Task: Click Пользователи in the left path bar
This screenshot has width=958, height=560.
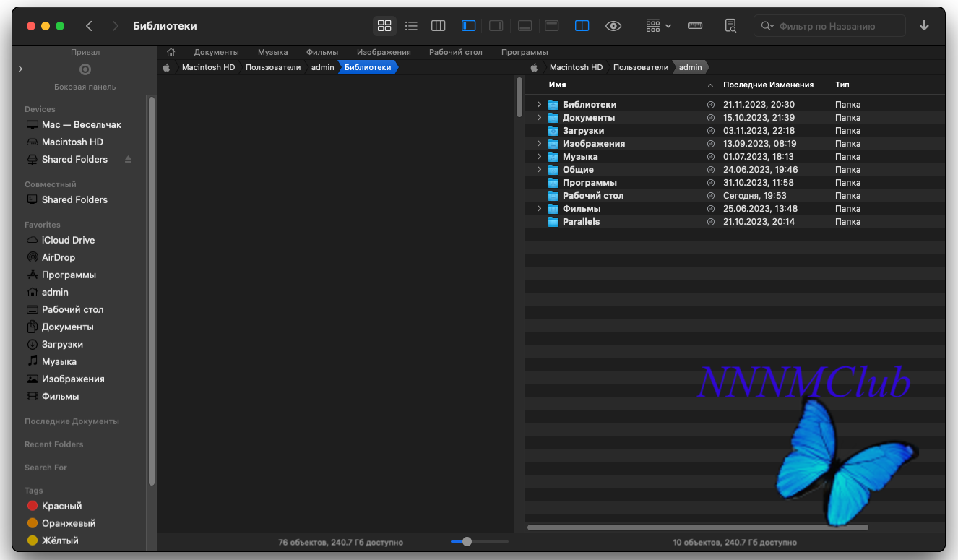Action: click(272, 67)
